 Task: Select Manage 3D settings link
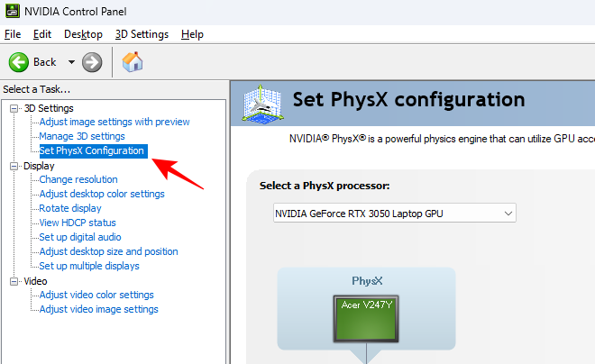(82, 136)
